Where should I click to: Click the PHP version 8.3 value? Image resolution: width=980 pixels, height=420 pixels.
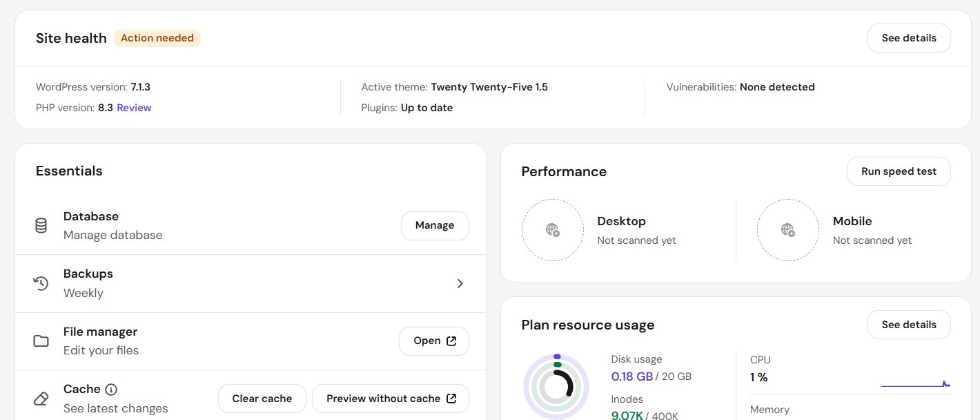click(106, 108)
